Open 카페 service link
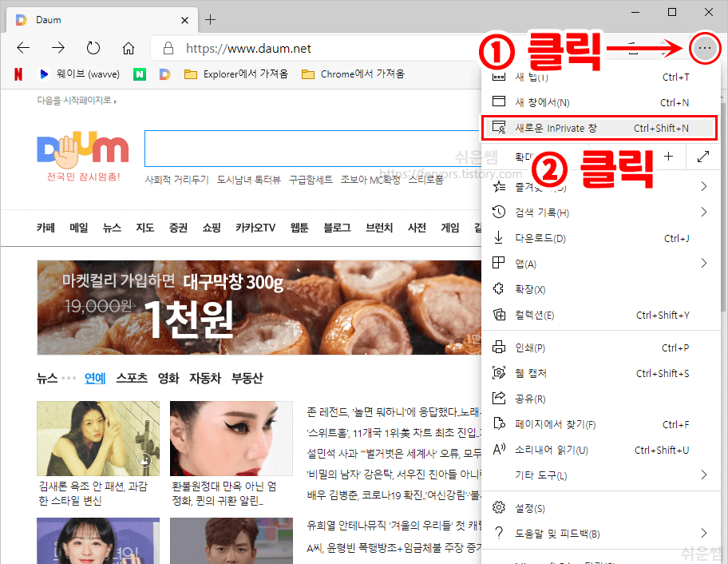This screenshot has width=728, height=564. click(x=45, y=227)
